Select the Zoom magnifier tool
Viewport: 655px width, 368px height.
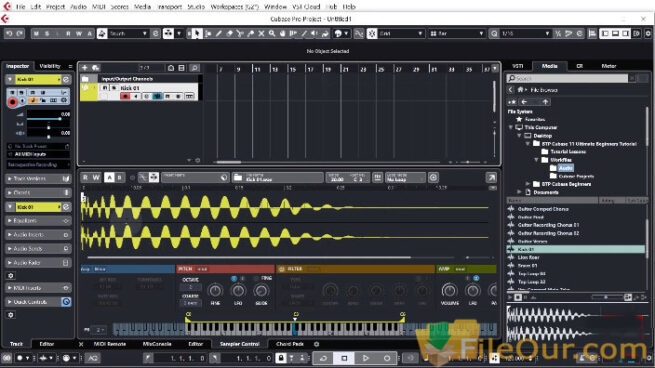pyautogui.click(x=272, y=33)
